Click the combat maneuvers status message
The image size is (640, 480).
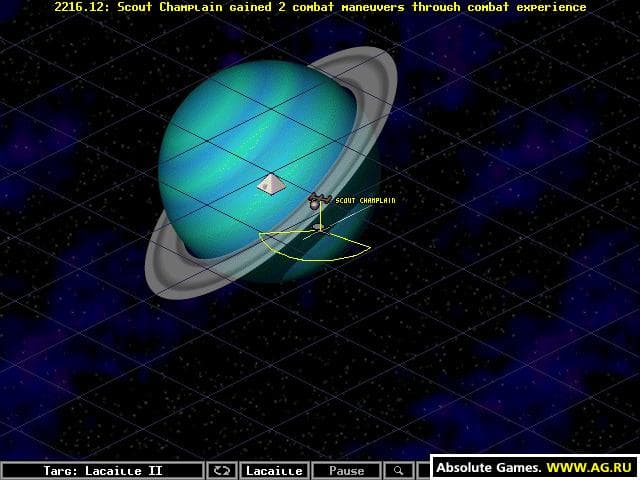(320, 7)
